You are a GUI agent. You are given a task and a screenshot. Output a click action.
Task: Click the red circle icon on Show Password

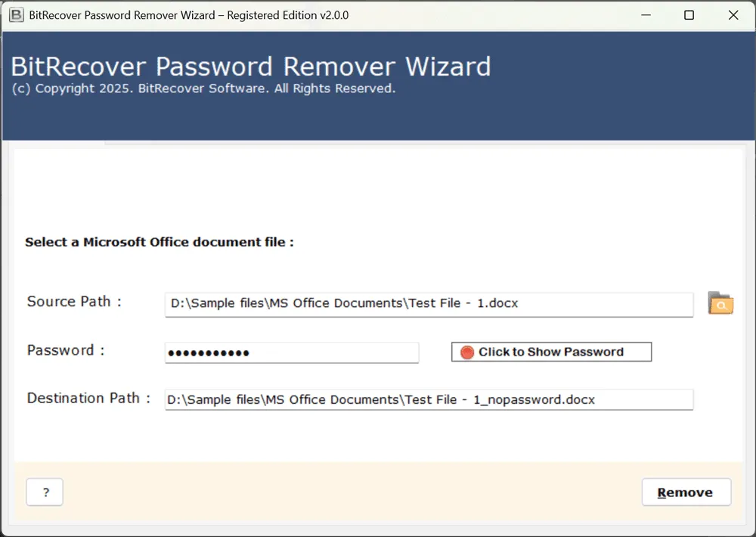pyautogui.click(x=467, y=352)
